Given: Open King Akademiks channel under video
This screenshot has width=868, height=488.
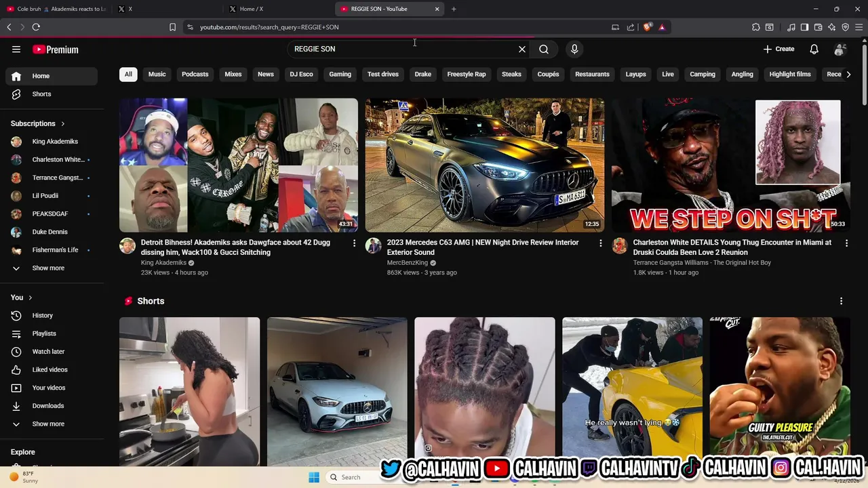Looking at the screenshot, I should pos(163,263).
